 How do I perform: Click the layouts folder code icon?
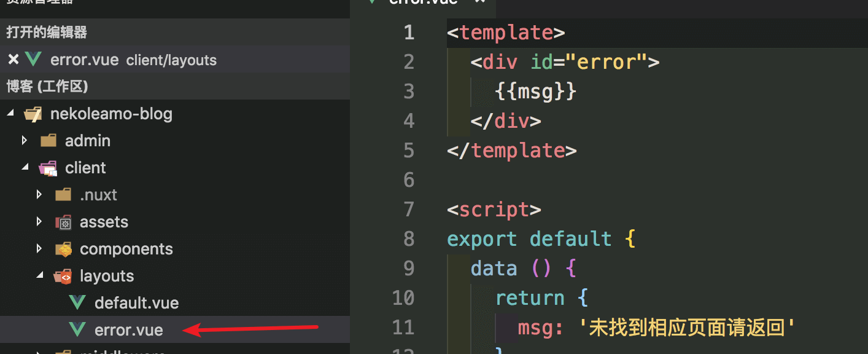point(63,277)
